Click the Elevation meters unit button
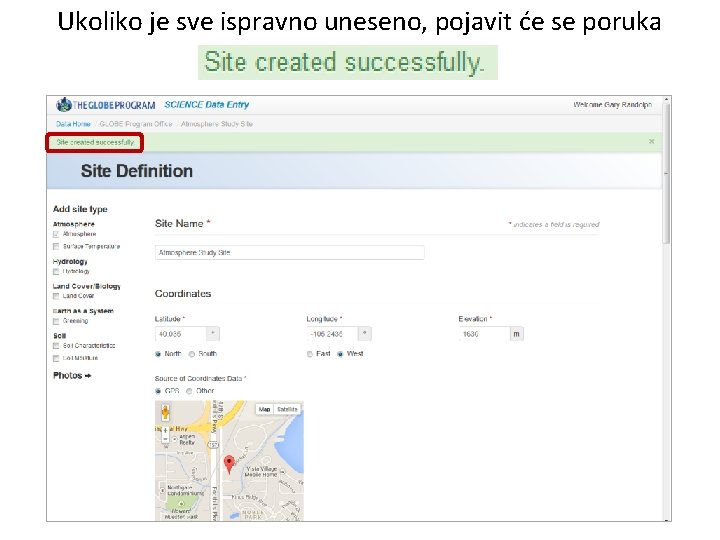The image size is (720, 540). [517, 334]
